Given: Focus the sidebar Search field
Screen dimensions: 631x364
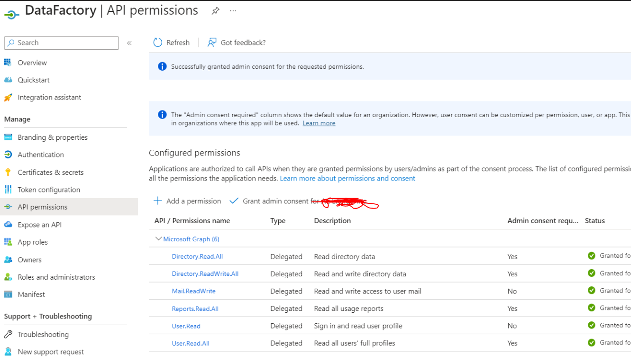Looking at the screenshot, I should pyautogui.click(x=62, y=43).
